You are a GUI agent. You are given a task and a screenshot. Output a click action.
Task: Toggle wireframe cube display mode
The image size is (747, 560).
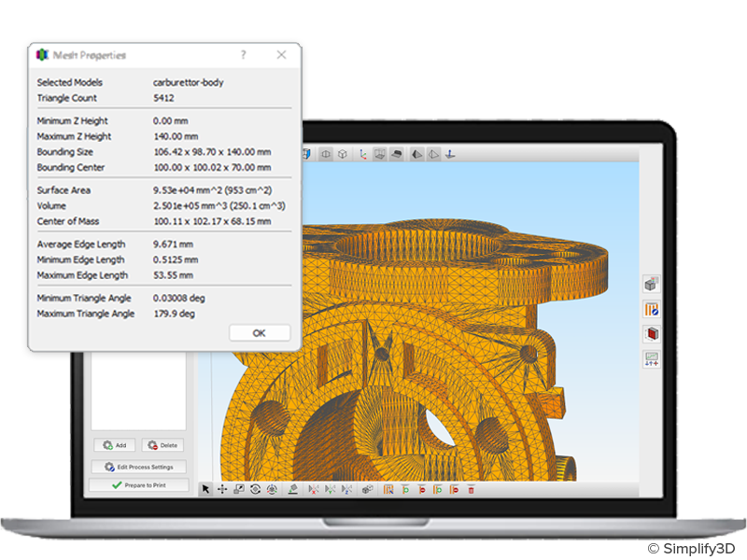tap(379, 154)
